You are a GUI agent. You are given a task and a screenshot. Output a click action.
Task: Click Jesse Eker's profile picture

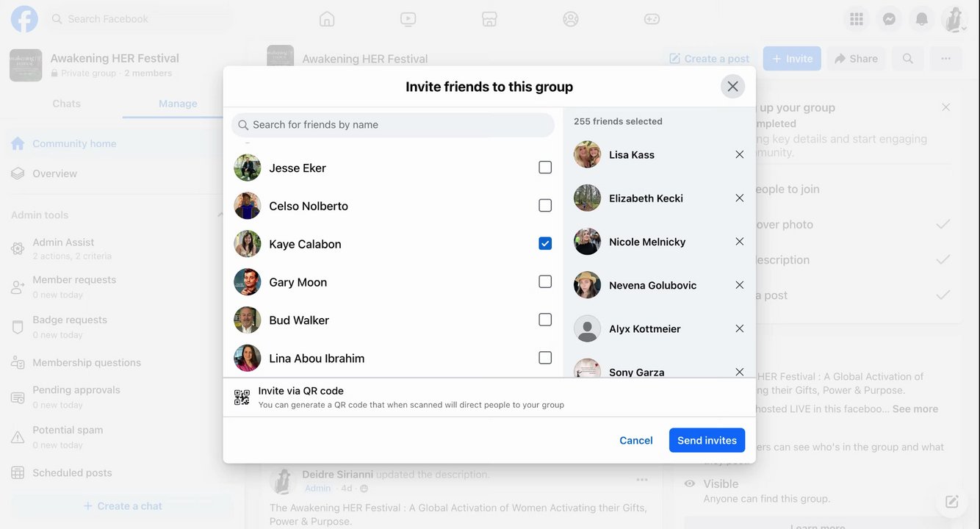coord(248,168)
